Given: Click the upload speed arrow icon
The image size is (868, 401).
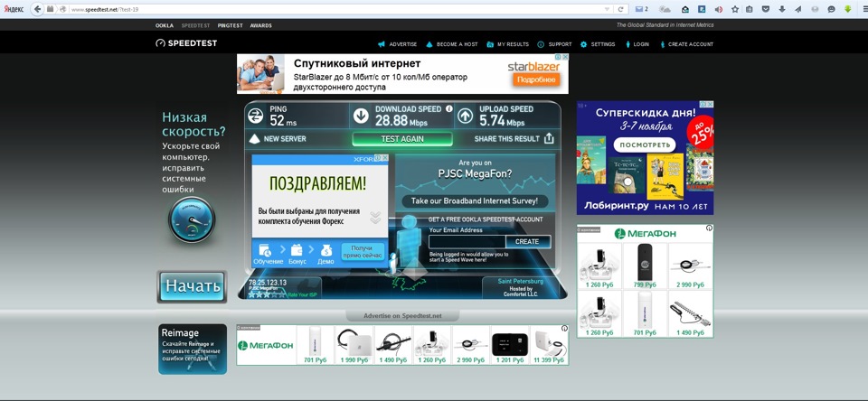Looking at the screenshot, I should 465,116.
